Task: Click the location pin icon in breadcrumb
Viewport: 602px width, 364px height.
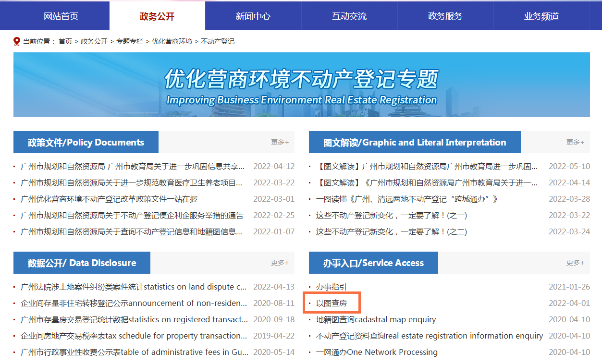Action: coord(17,42)
